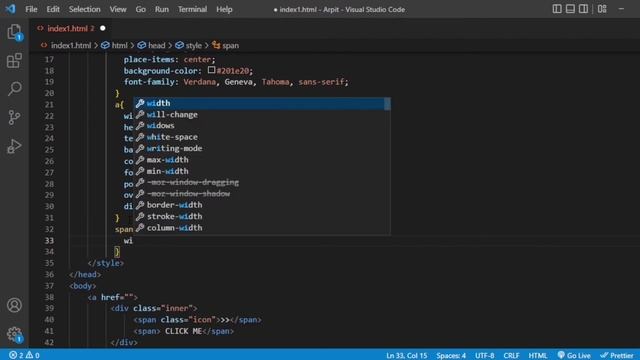The image size is (640, 360).
Task: Click line number 33 in gutter
Action: [49, 240]
